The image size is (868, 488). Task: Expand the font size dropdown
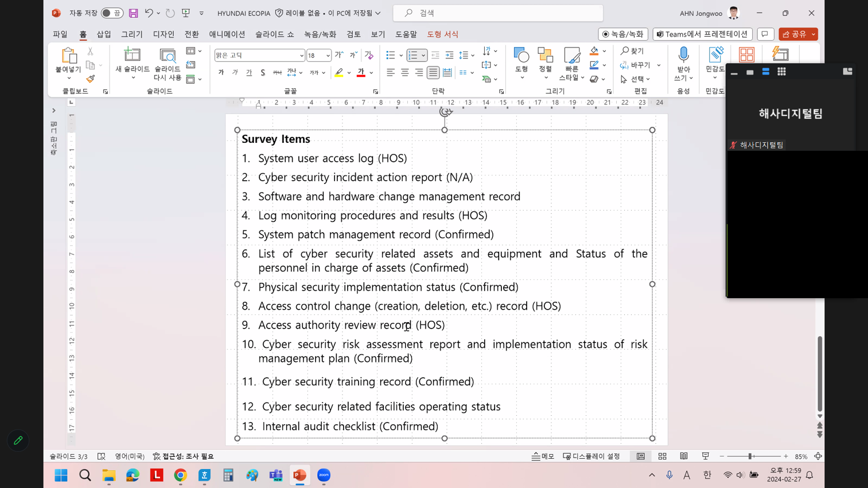[328, 56]
